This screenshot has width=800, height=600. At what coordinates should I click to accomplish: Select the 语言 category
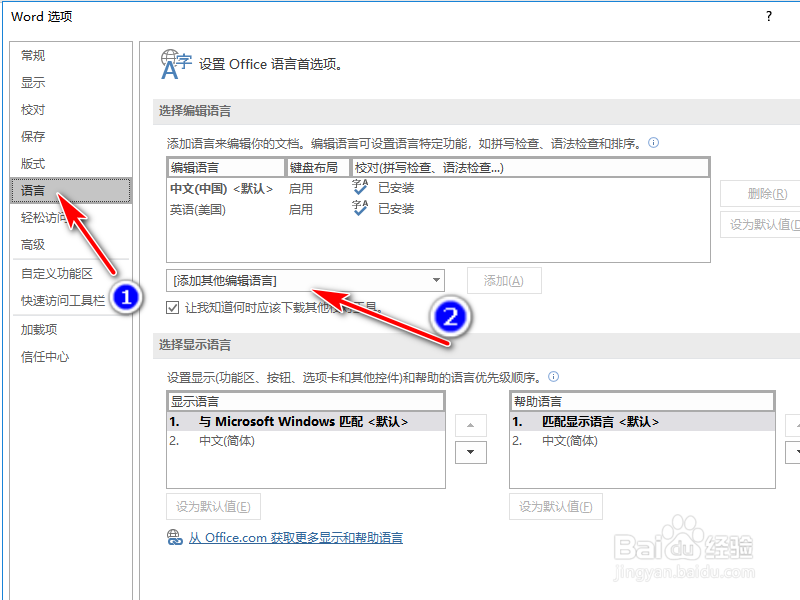pos(71,191)
